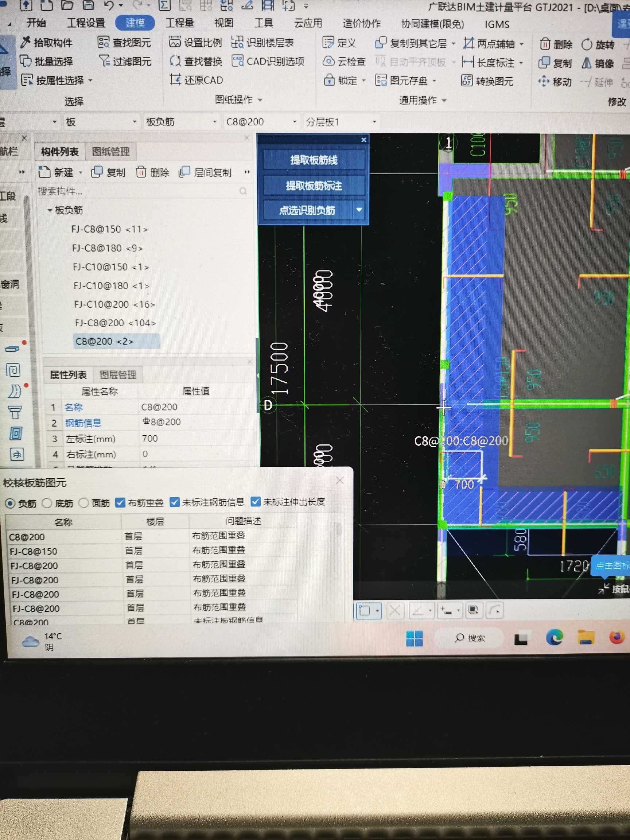The width and height of the screenshot is (630, 840).
Task: Select the 移动 move tool
Action: (555, 82)
